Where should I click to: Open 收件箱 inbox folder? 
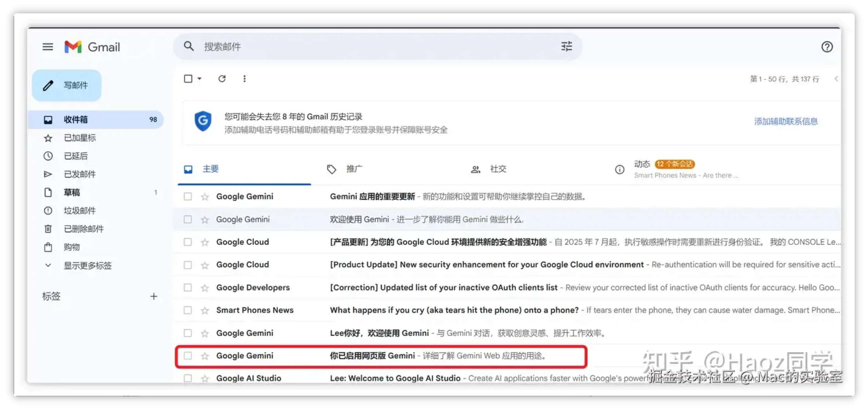pos(96,119)
